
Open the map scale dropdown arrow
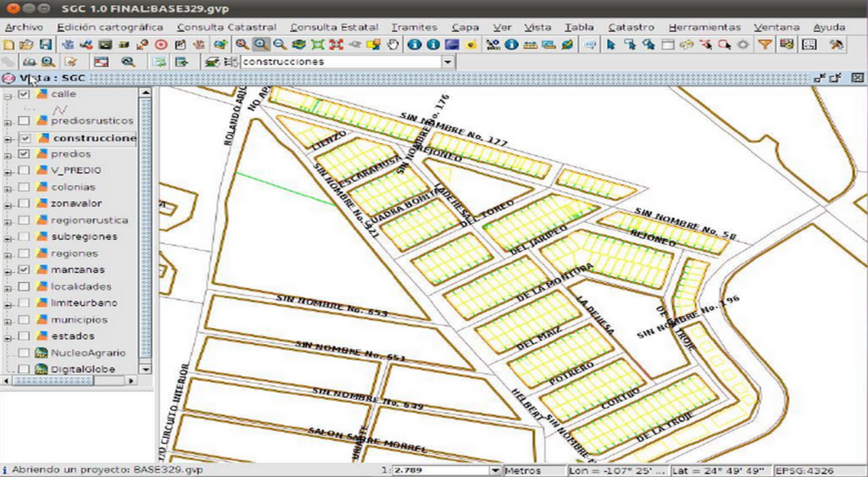pyautogui.click(x=495, y=470)
